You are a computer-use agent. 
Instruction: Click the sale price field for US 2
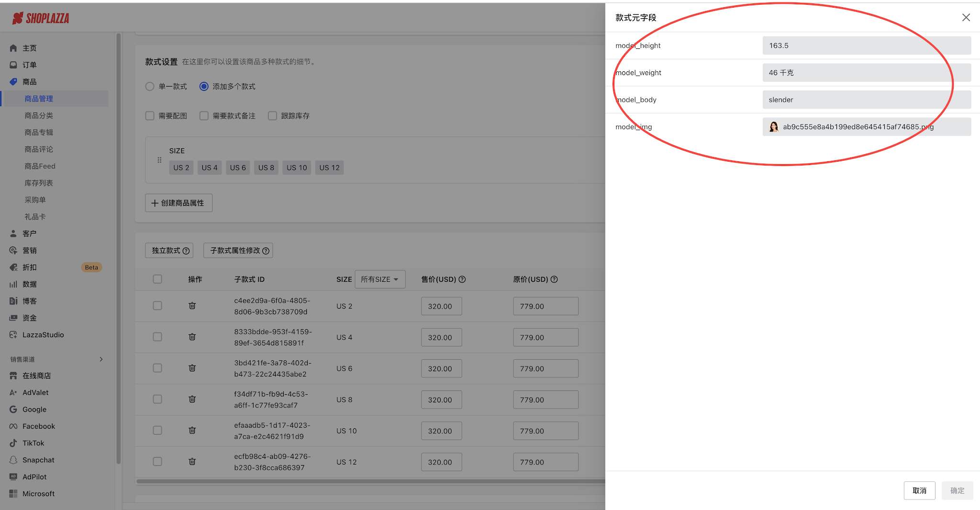pos(442,306)
